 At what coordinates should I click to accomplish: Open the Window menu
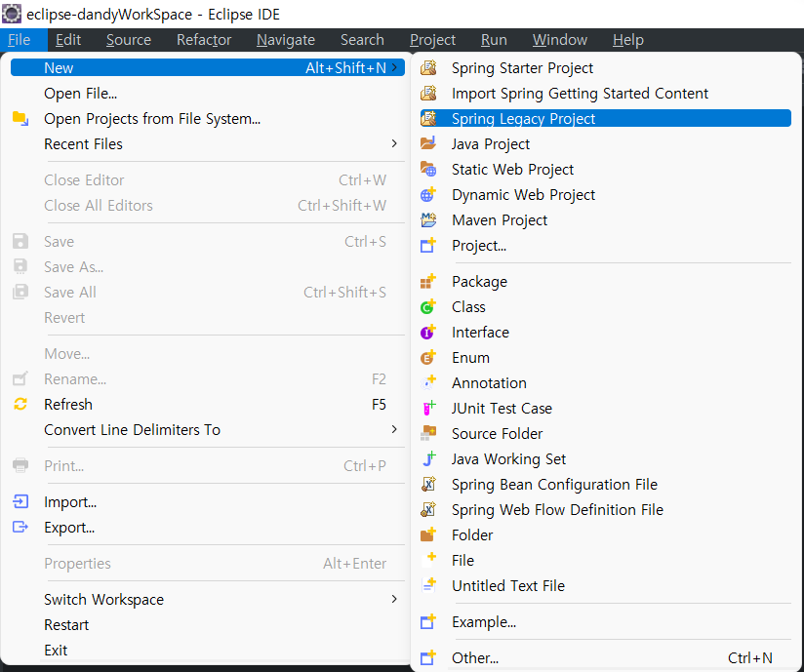point(560,40)
